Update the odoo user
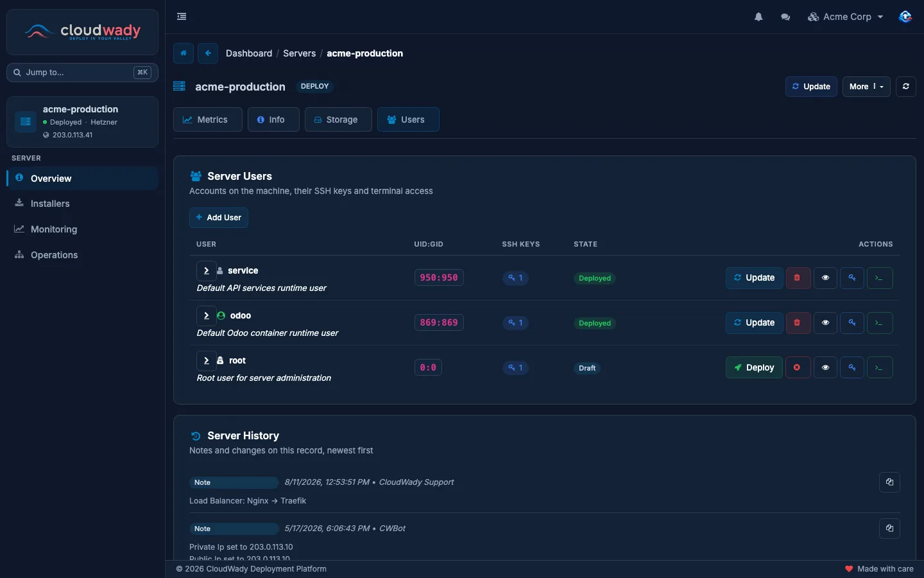924x578 pixels. [x=755, y=323]
